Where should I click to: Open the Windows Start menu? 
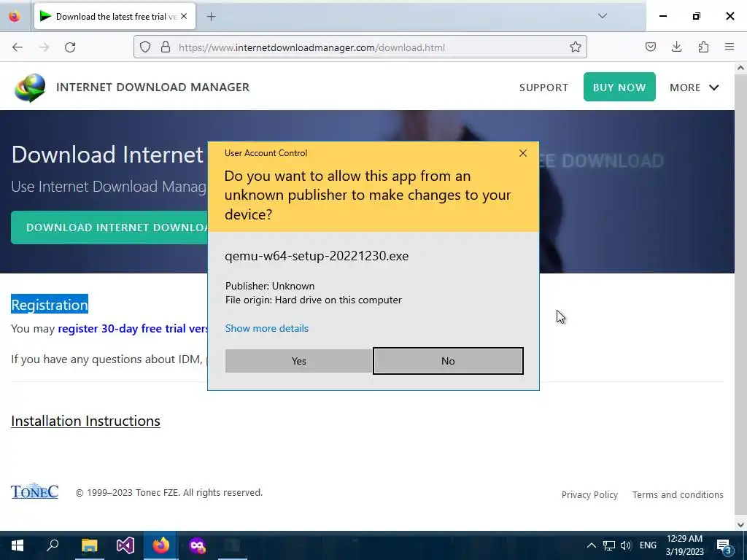tap(18, 545)
